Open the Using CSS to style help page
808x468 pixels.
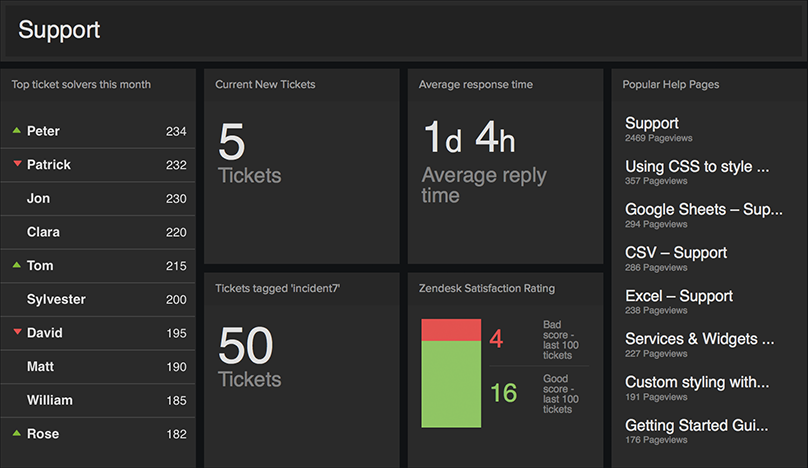[x=696, y=166]
